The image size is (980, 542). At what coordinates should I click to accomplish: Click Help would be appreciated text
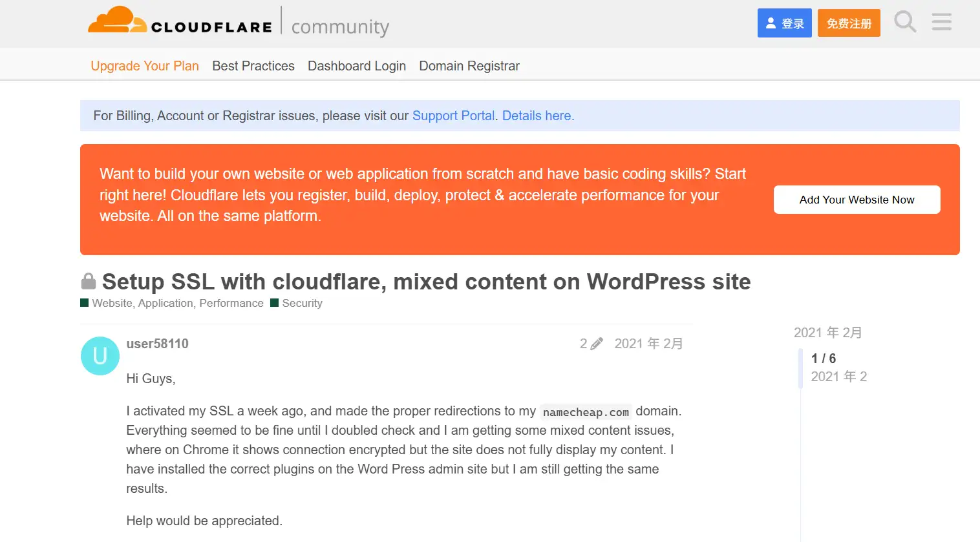coord(204,521)
